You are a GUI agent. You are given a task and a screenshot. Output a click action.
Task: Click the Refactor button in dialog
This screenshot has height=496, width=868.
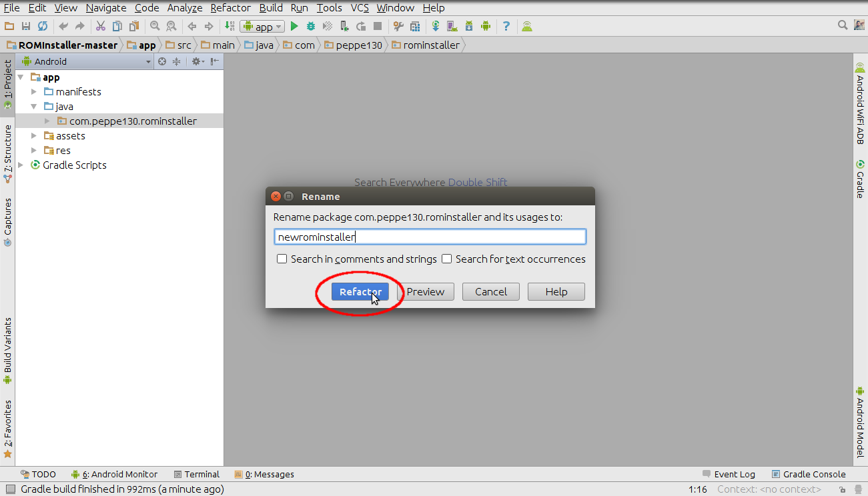(x=360, y=291)
